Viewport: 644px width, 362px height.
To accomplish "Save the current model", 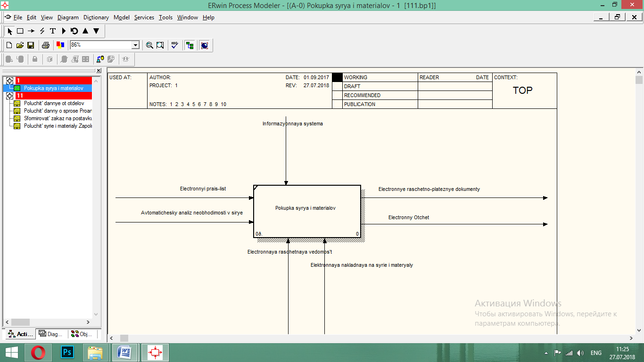I will pyautogui.click(x=31, y=45).
